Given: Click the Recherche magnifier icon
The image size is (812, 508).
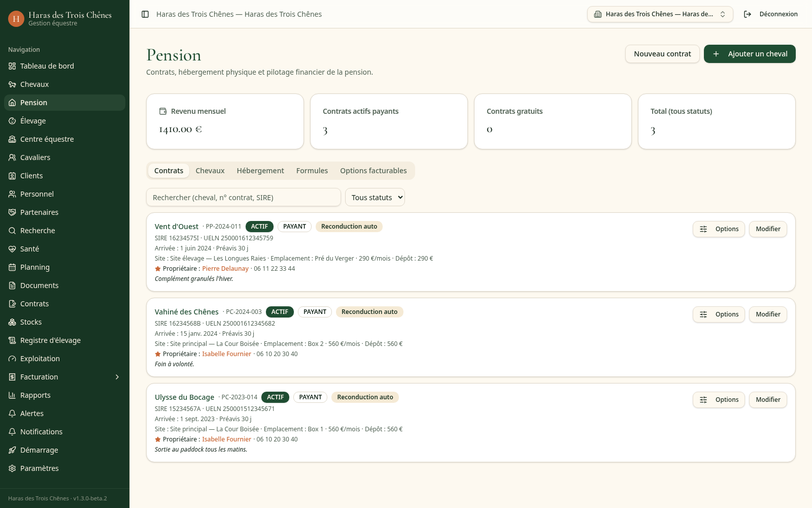Looking at the screenshot, I should click(12, 231).
